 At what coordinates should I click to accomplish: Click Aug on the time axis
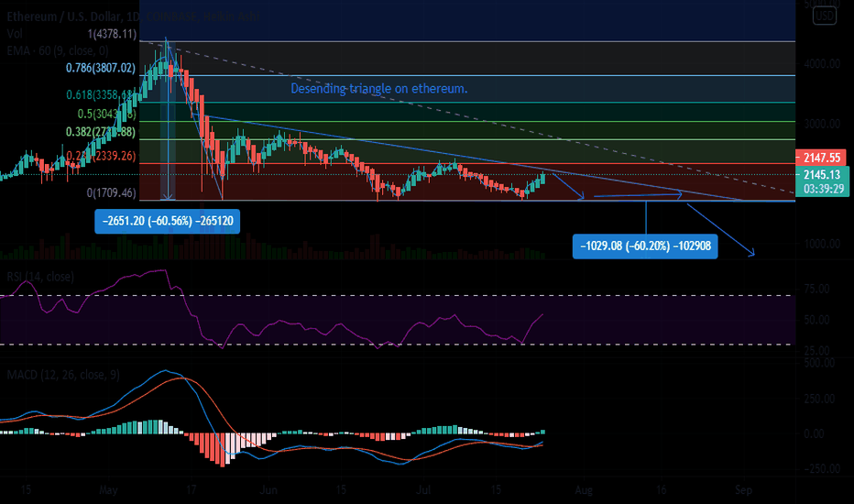tap(584, 490)
